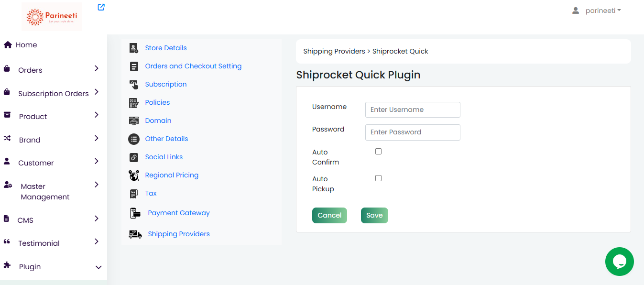The width and height of the screenshot is (644, 285).
Task: Open the green chat support bubble
Action: click(x=619, y=262)
